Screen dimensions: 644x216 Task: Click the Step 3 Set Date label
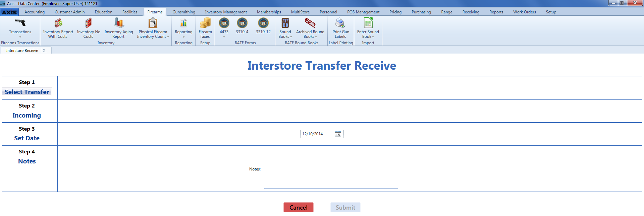[27, 138]
